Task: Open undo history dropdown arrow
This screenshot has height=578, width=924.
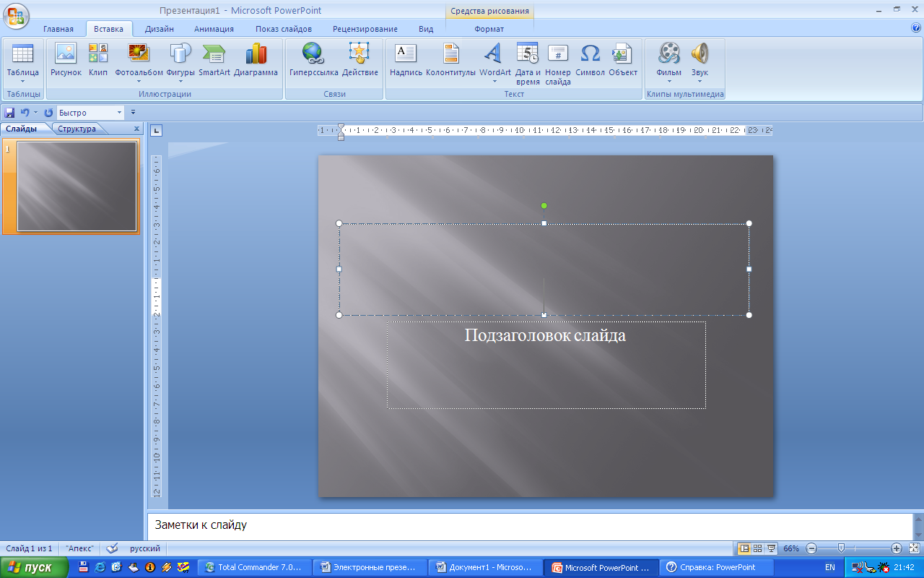Action: [35, 113]
